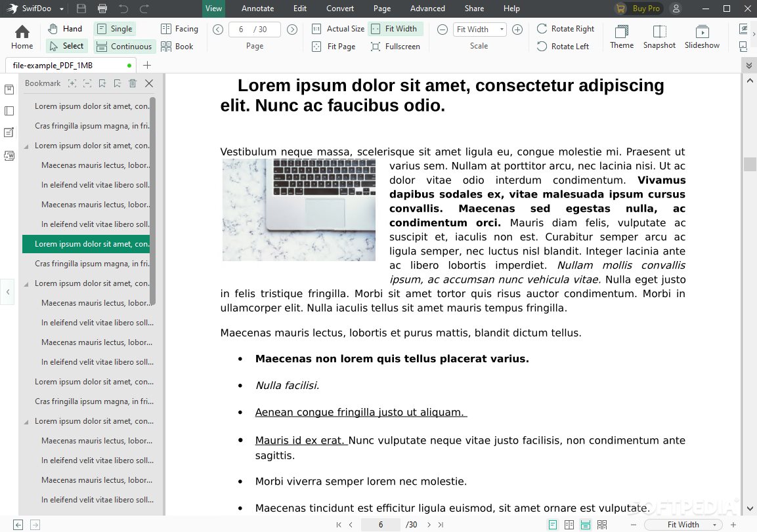Click the Undo arrow in the title bar
Screen dimensions: 757x532
tap(123, 9)
